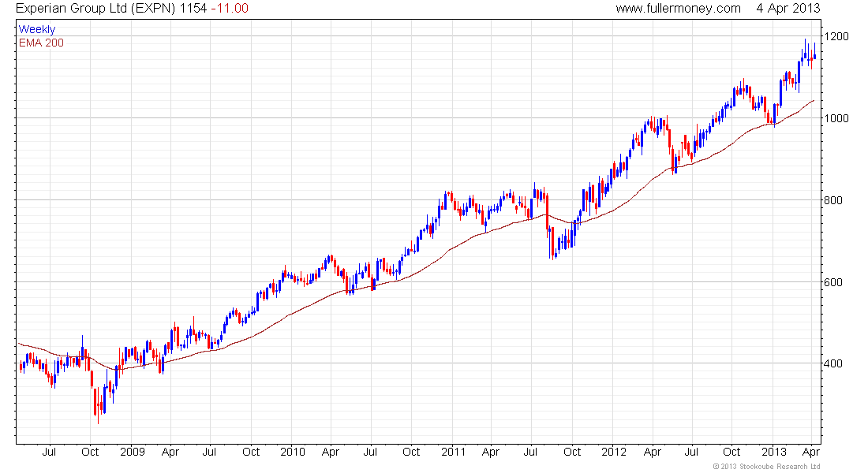Click the red 'EMA 200' legend label
Screen dimensions: 868x473
tap(41, 43)
